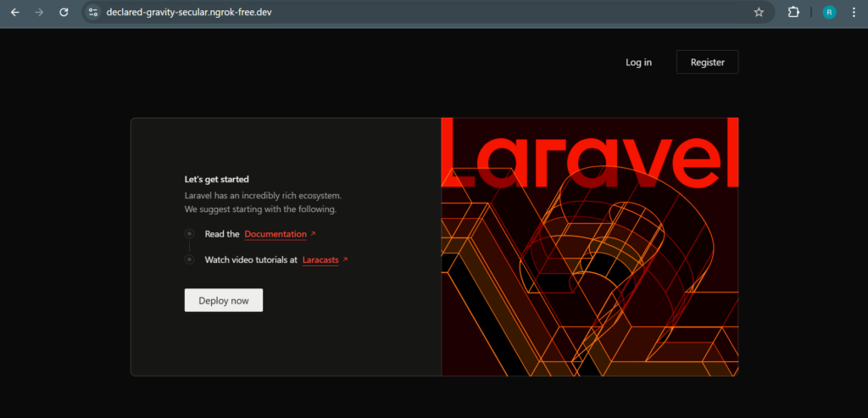
Task: Click the Deploy now button
Action: tap(224, 300)
